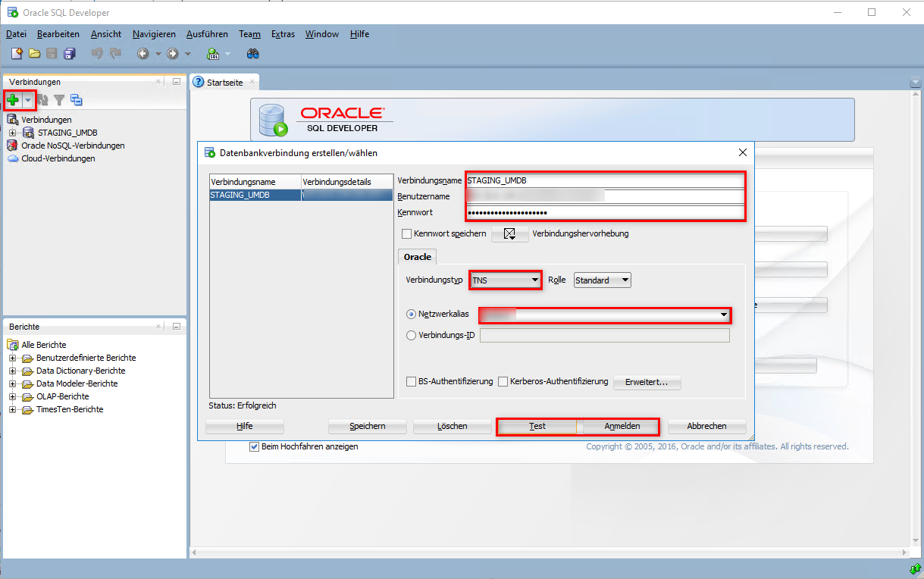The width and height of the screenshot is (924, 579).
Task: Check the Kerberos-Authentifizierung option
Action: pyautogui.click(x=503, y=381)
